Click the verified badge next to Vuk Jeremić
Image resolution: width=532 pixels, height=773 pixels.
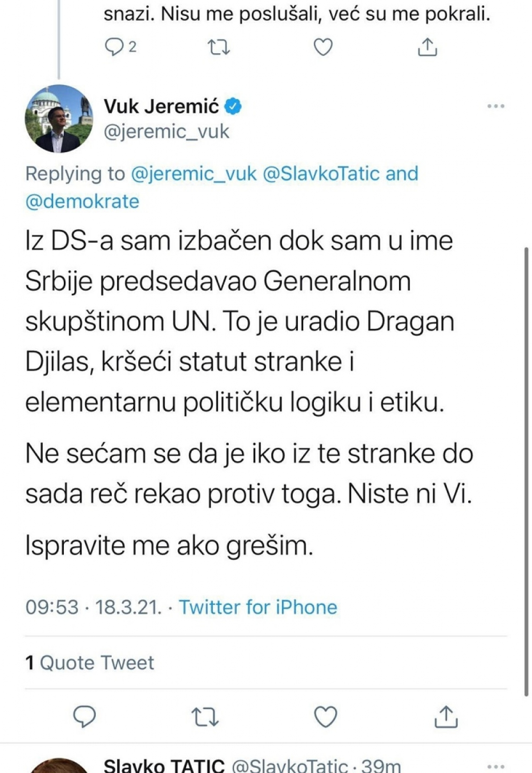(x=233, y=106)
